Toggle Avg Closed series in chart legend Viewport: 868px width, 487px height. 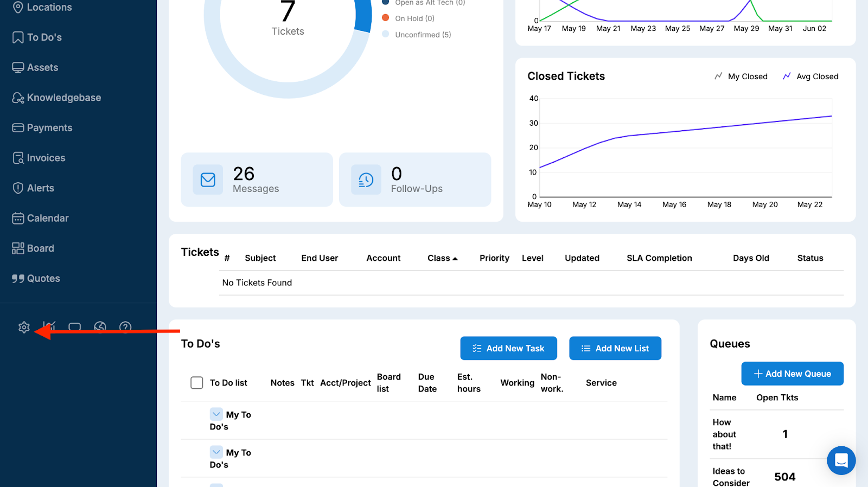pos(810,76)
